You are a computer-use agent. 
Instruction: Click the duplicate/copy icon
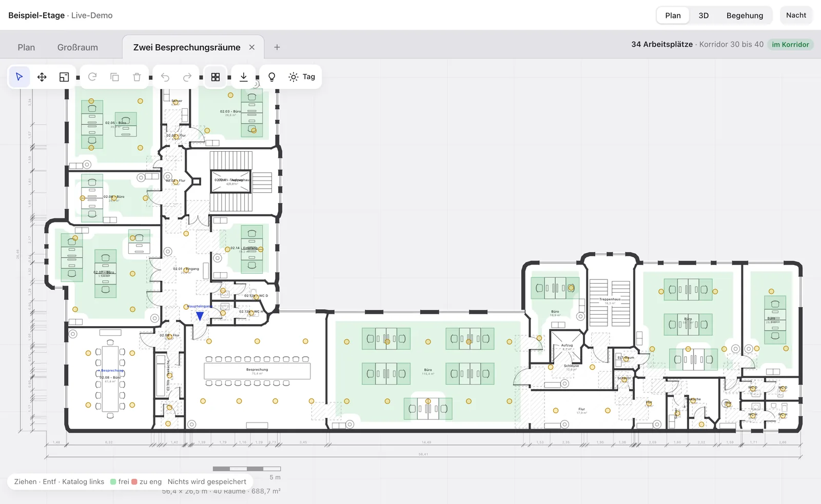point(114,77)
